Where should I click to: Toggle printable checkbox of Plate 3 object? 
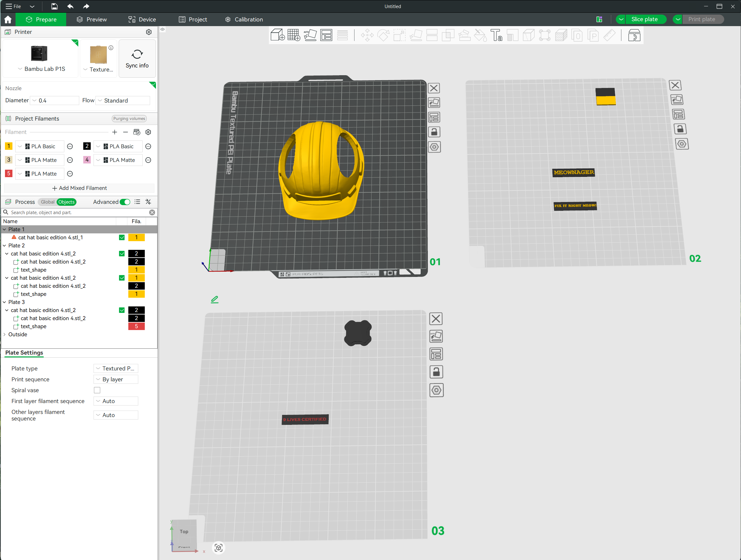(x=122, y=310)
